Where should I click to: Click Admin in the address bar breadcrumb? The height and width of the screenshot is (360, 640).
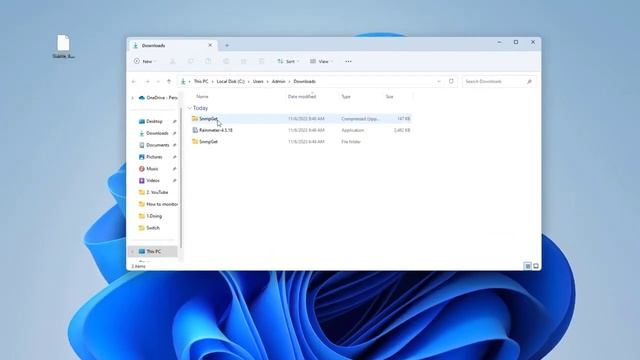click(278, 82)
